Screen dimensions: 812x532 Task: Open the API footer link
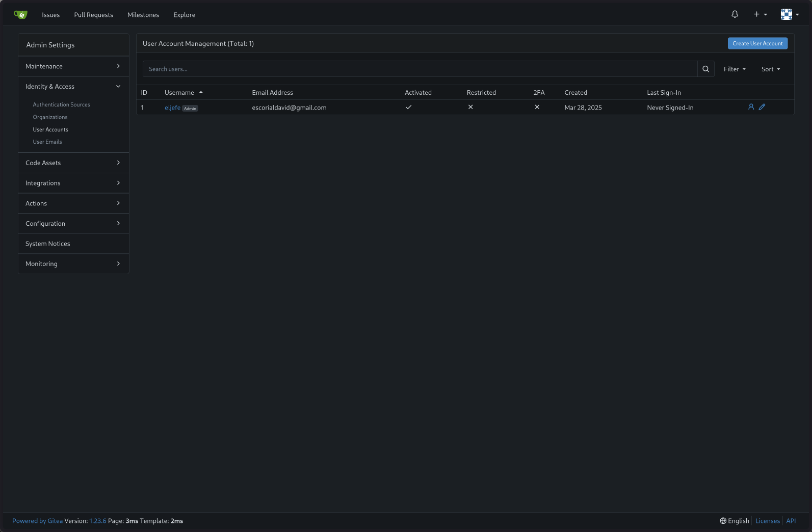coord(791,521)
